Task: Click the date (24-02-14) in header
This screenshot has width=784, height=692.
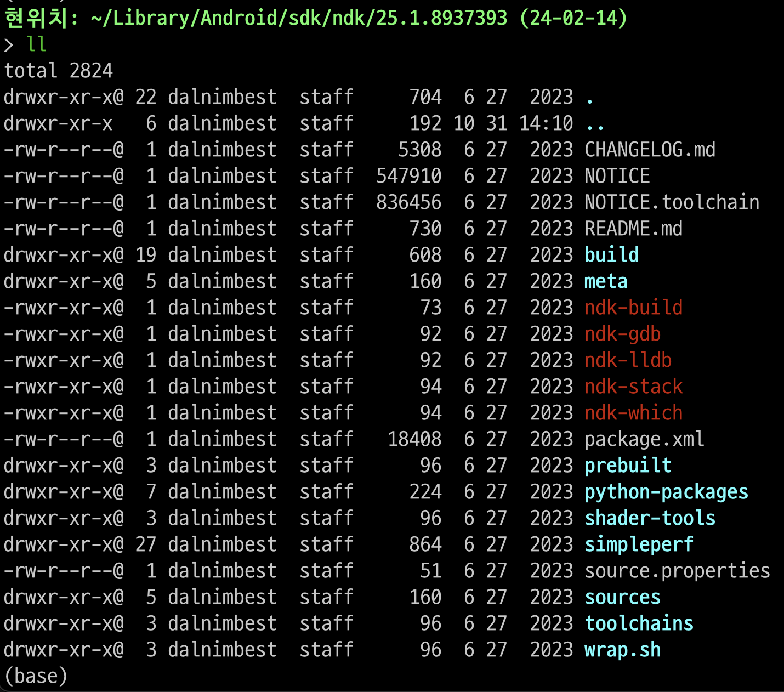Action: tap(573, 18)
